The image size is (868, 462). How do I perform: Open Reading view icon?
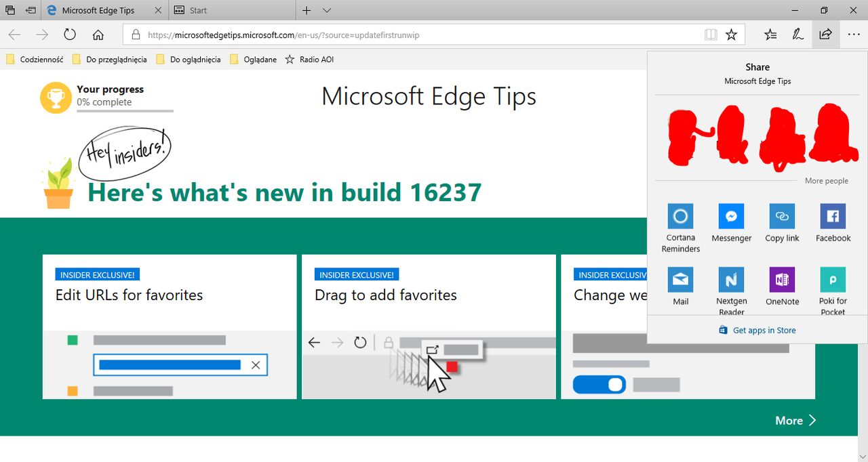pos(711,35)
